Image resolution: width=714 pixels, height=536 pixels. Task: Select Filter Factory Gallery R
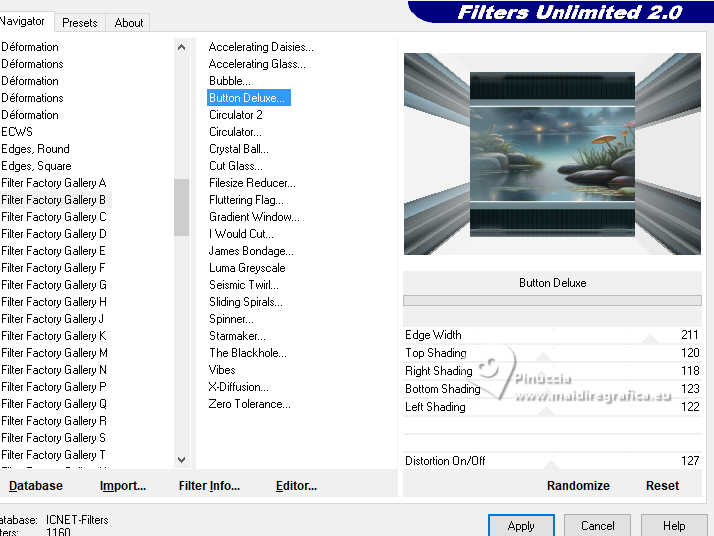(54, 421)
